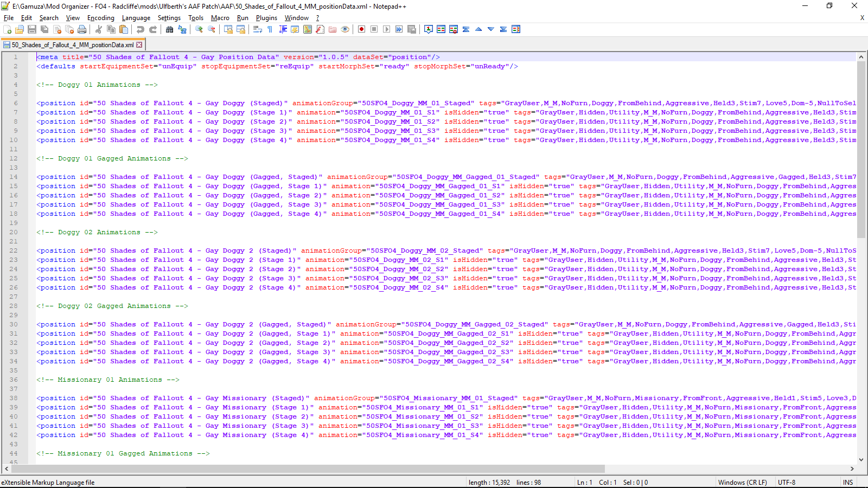Undo the last change with the Undo arrow

click(x=141, y=29)
